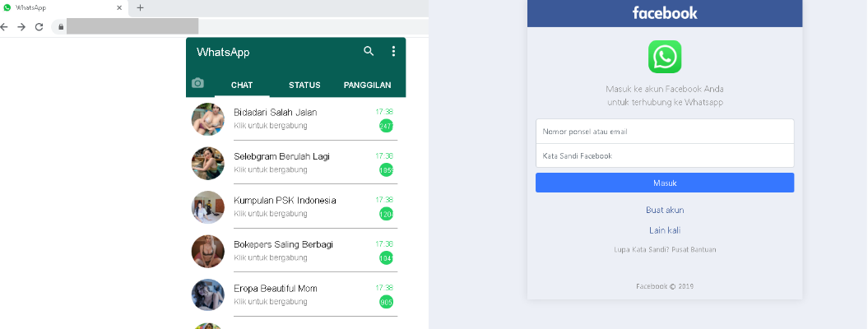Click the unread badge on Eropa Beautiful Mom
The width and height of the screenshot is (868, 329).
[386, 302]
